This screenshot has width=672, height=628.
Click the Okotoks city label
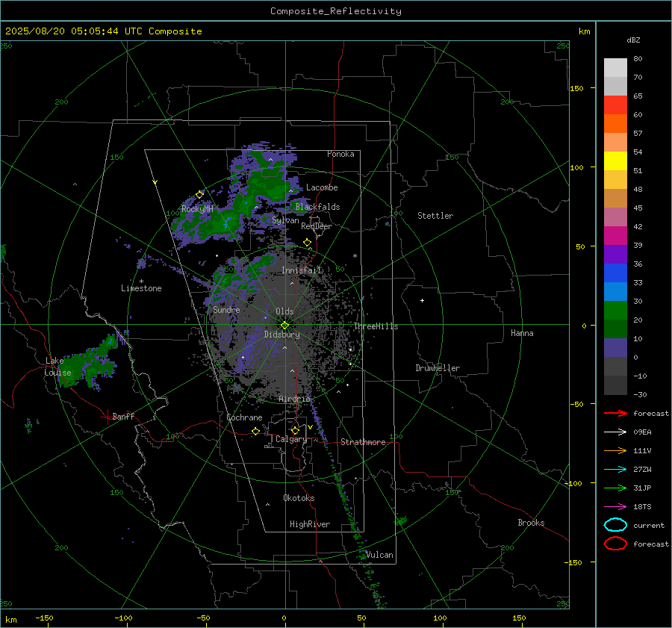pyautogui.click(x=299, y=498)
